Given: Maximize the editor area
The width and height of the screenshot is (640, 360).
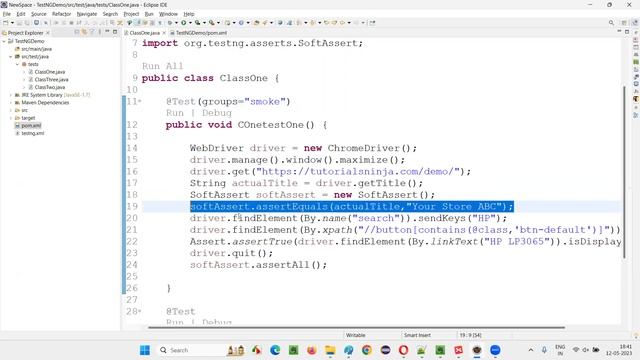Looking at the screenshot, I should tap(627, 32).
